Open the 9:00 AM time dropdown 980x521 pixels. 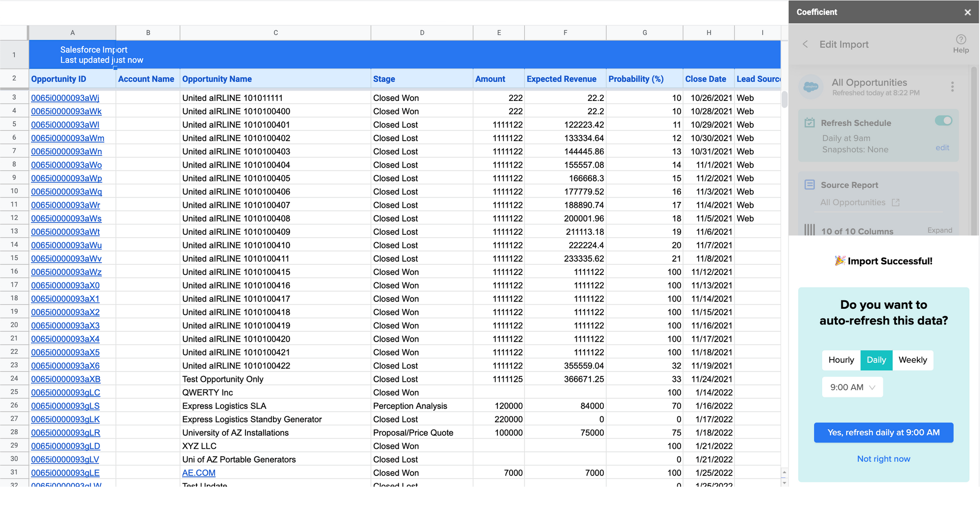(x=852, y=387)
